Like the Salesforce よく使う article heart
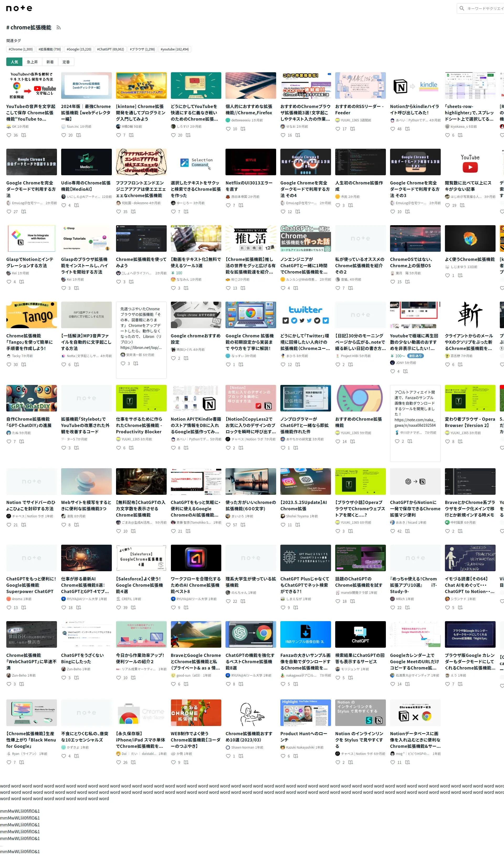The width and height of the screenshot is (504, 855). coord(119,607)
